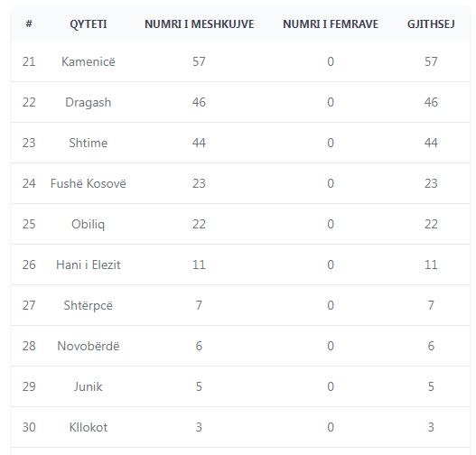Click Fushë Kosovë in the table
The image size is (476, 455).
(x=88, y=183)
